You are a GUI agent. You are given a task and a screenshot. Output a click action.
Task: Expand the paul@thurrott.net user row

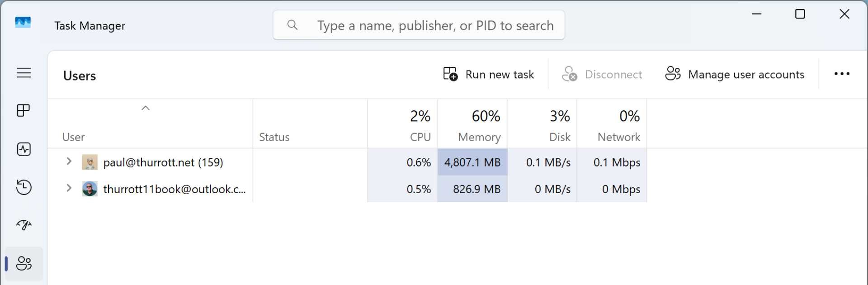pyautogui.click(x=69, y=161)
